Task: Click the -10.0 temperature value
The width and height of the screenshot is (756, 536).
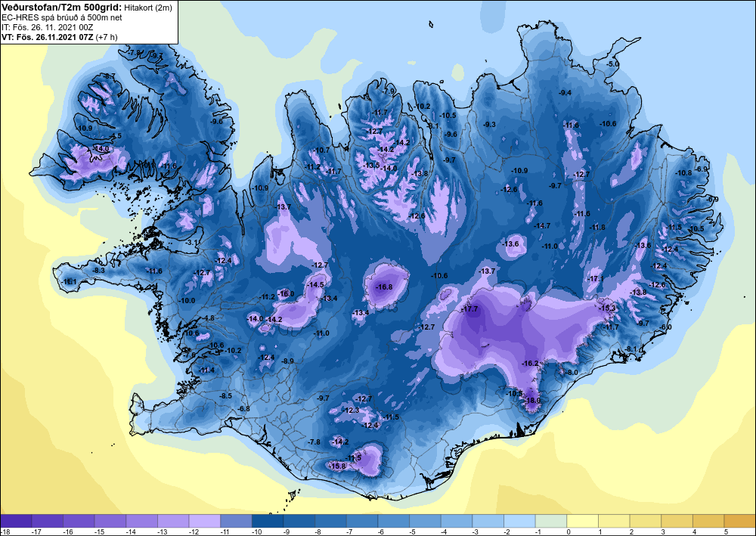Action: tap(187, 300)
